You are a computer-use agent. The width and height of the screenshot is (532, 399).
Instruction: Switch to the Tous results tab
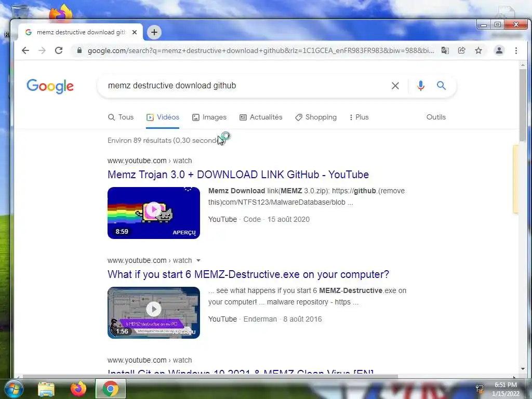click(121, 117)
